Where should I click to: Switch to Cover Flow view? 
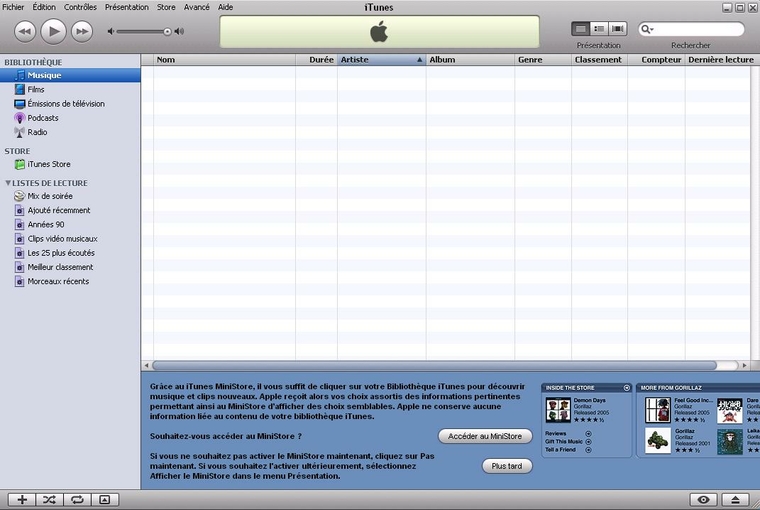618,29
